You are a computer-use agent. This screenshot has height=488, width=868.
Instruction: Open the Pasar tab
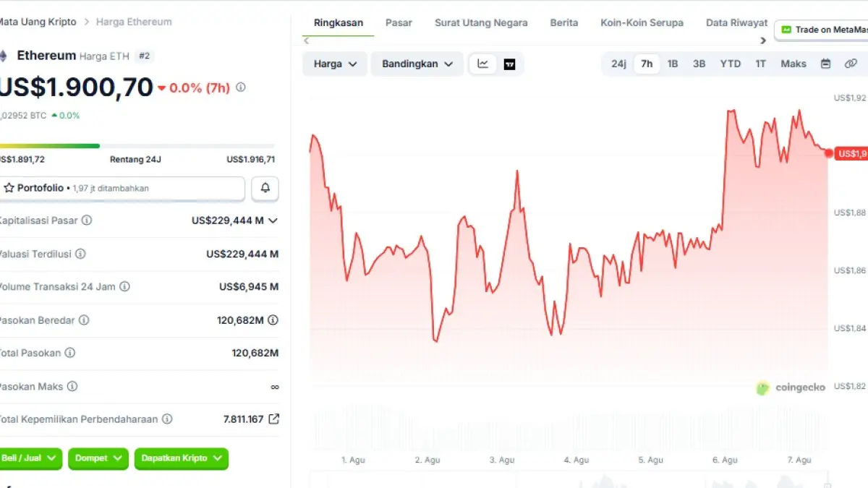399,22
